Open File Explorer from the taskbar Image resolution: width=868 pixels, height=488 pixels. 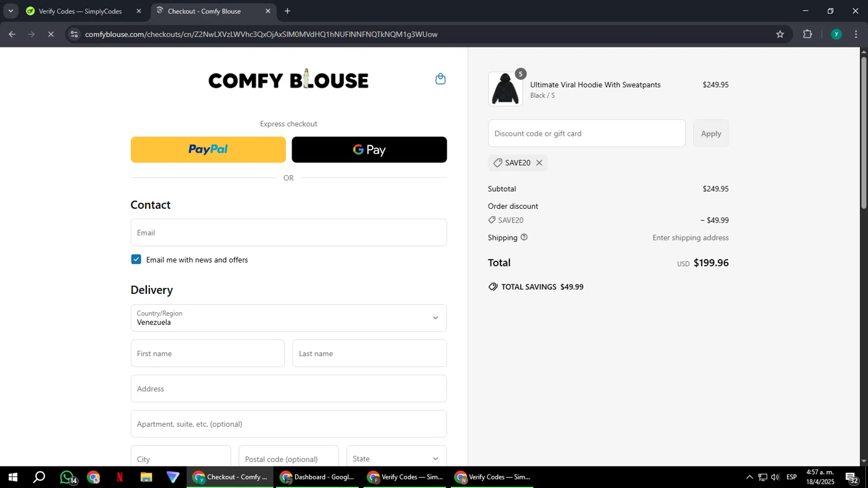(x=146, y=477)
